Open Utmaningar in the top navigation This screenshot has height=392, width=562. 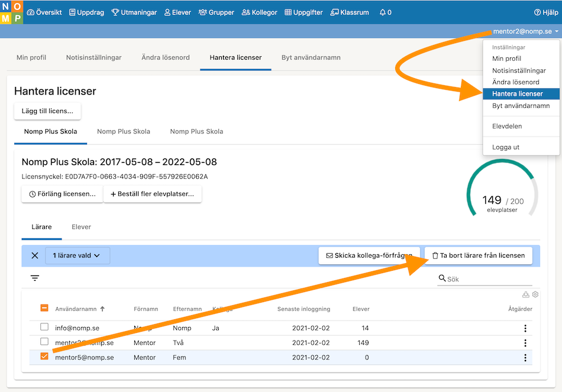pos(134,12)
